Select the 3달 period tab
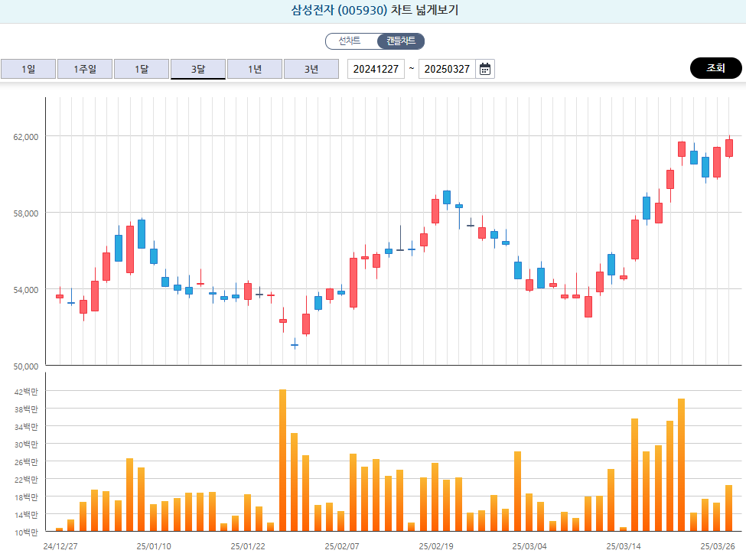 click(x=198, y=69)
